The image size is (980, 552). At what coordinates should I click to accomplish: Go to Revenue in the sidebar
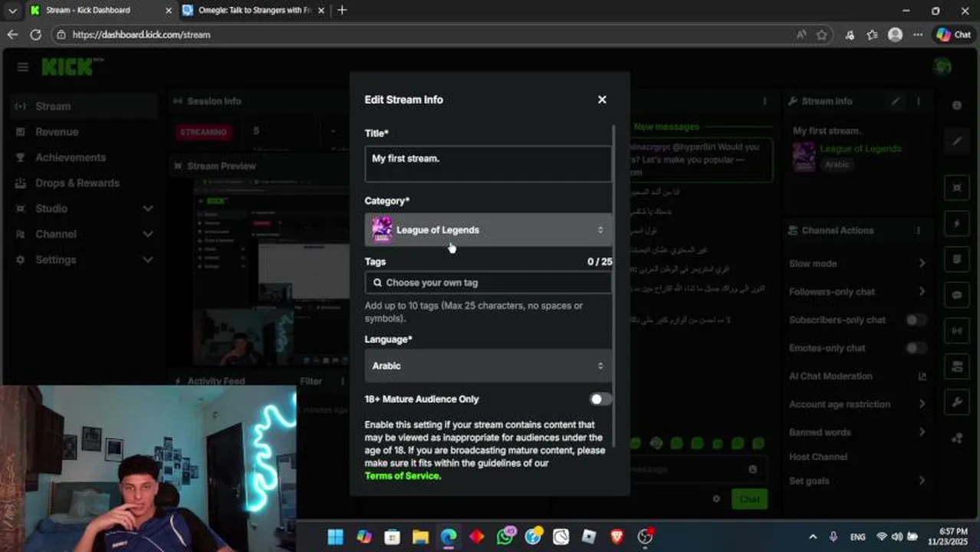(84, 132)
